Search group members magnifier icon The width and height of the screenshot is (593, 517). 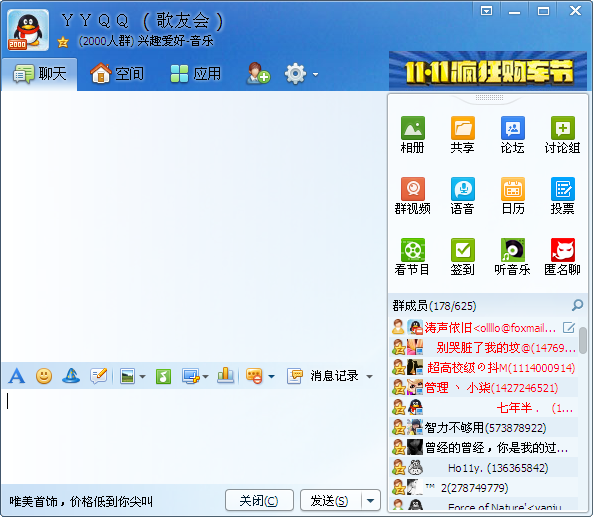pos(577,305)
